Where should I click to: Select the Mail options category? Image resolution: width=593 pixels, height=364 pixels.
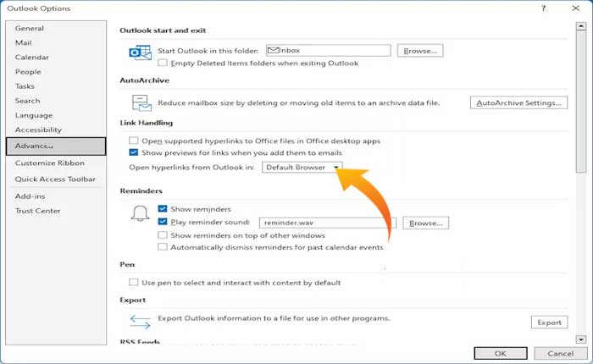24,42
